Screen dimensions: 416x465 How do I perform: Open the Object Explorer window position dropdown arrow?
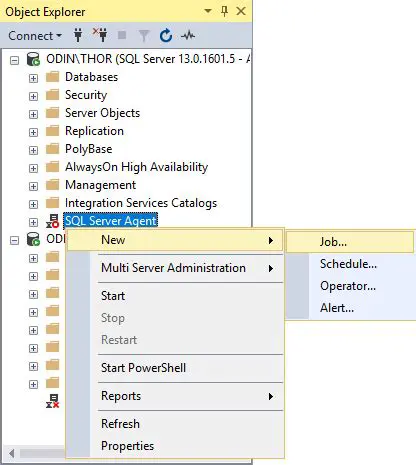click(208, 11)
